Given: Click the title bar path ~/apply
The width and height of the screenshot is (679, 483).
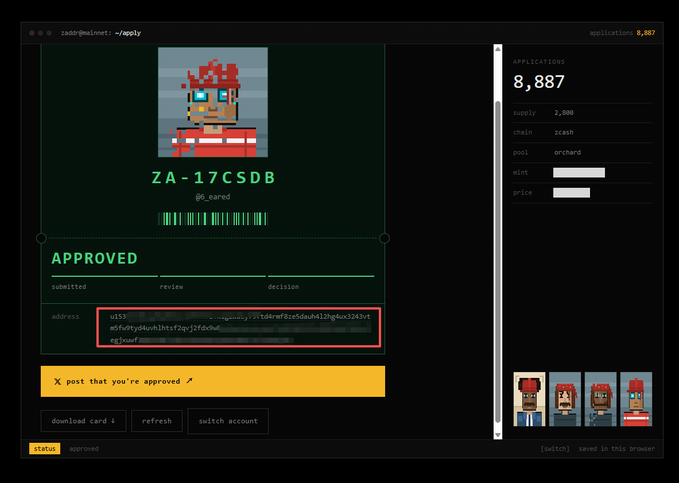Looking at the screenshot, I should tap(128, 33).
